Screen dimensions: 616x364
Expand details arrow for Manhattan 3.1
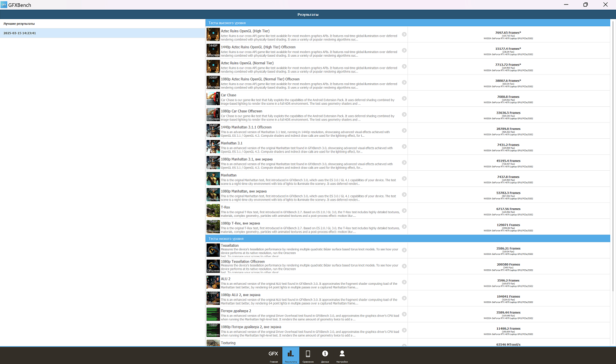pos(404,146)
